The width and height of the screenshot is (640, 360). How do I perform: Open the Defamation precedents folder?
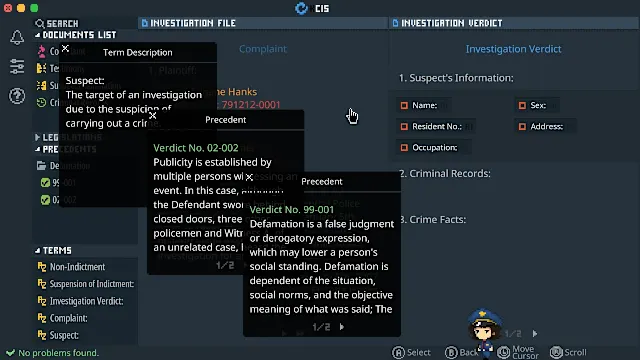pyautogui.click(x=41, y=166)
